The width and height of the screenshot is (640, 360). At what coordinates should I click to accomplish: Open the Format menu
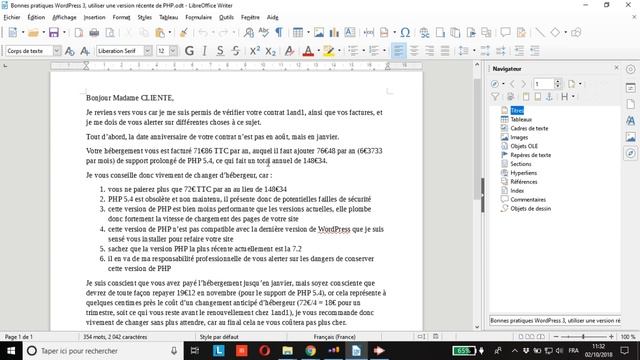(121, 17)
